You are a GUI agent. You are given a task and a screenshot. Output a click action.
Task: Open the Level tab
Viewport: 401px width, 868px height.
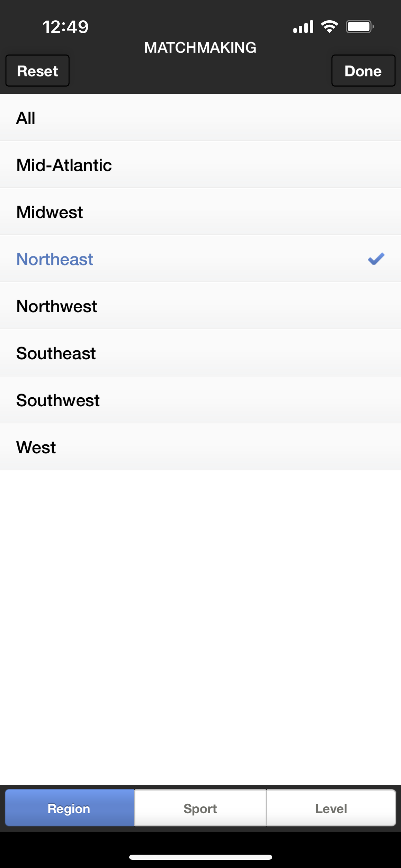[331, 808]
